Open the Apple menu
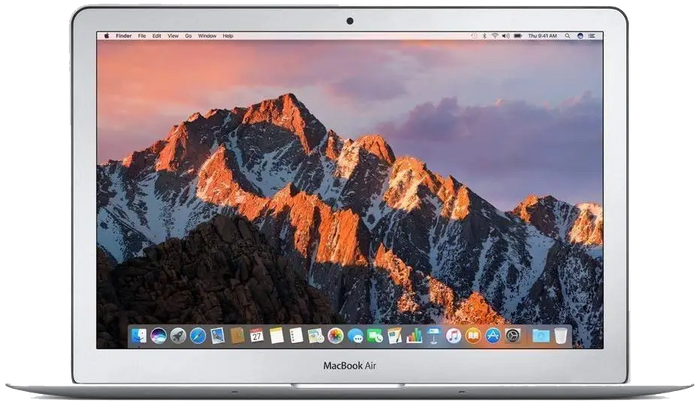The width and height of the screenshot is (700, 403). click(104, 35)
